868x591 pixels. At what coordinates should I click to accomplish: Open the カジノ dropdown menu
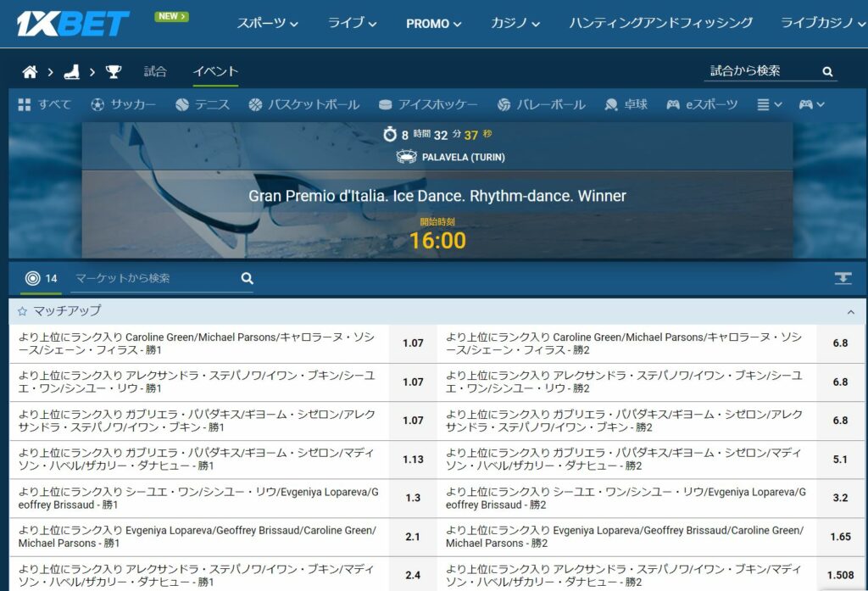(x=515, y=24)
